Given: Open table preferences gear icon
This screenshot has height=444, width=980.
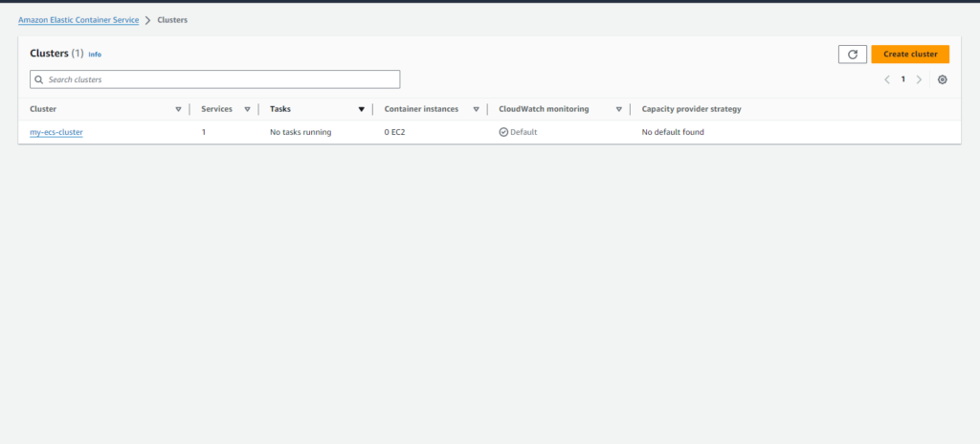Looking at the screenshot, I should click(943, 79).
